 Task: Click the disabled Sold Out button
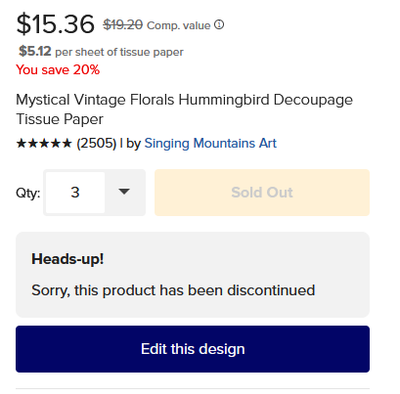click(x=262, y=192)
